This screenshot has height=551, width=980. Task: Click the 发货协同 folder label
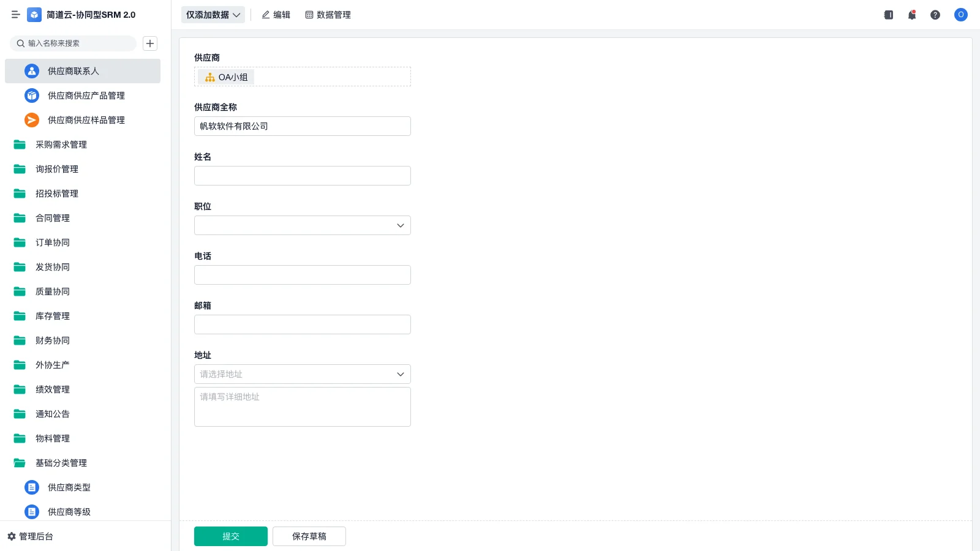pos(53,267)
